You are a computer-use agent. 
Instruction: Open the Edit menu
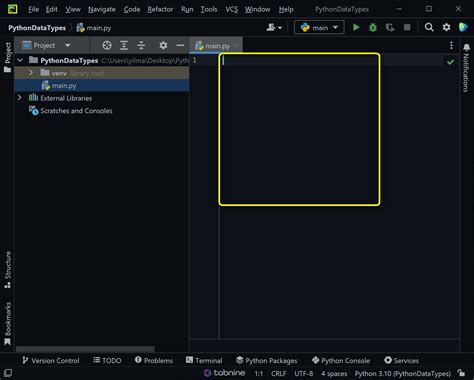tap(52, 9)
